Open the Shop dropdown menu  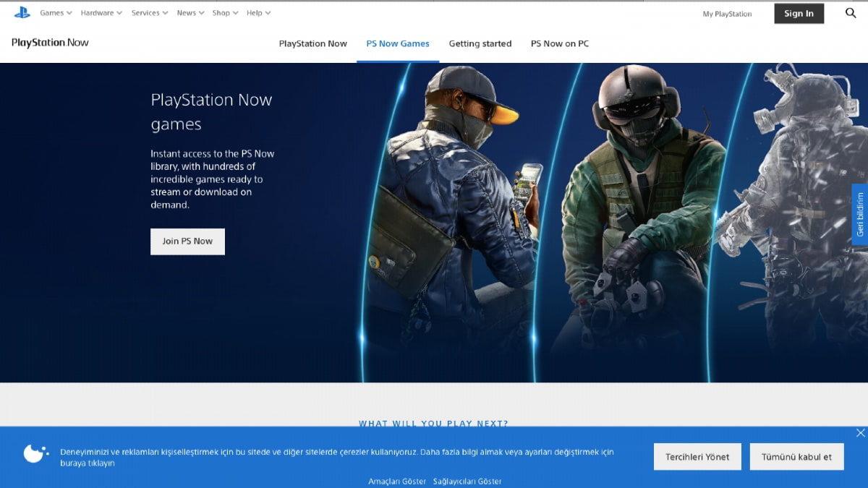click(x=225, y=13)
